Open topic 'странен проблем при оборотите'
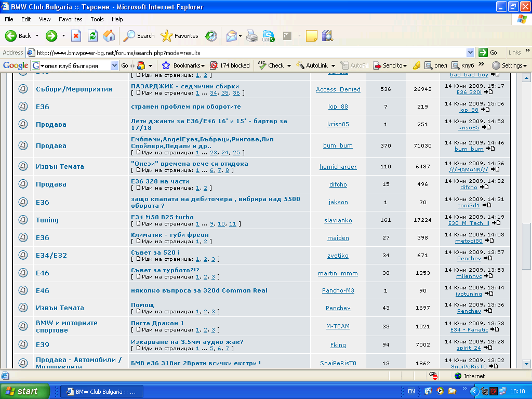Screen dimensions: 532x399 [x=186, y=107]
